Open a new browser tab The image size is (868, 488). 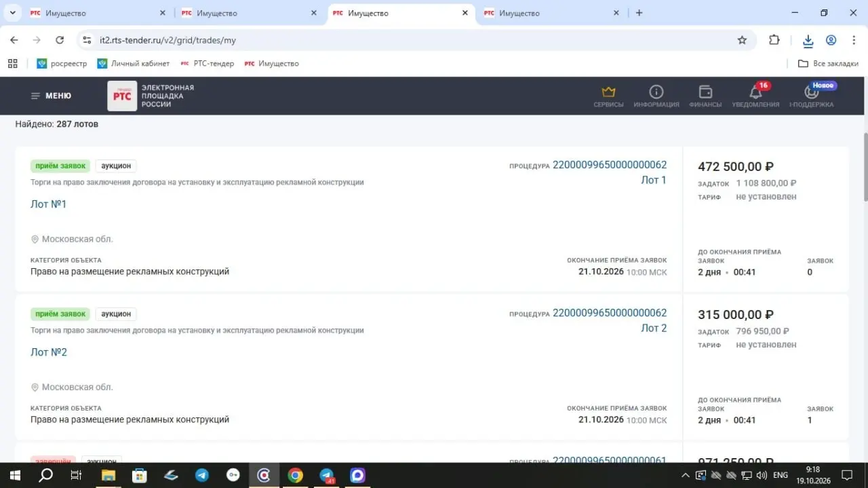click(639, 13)
